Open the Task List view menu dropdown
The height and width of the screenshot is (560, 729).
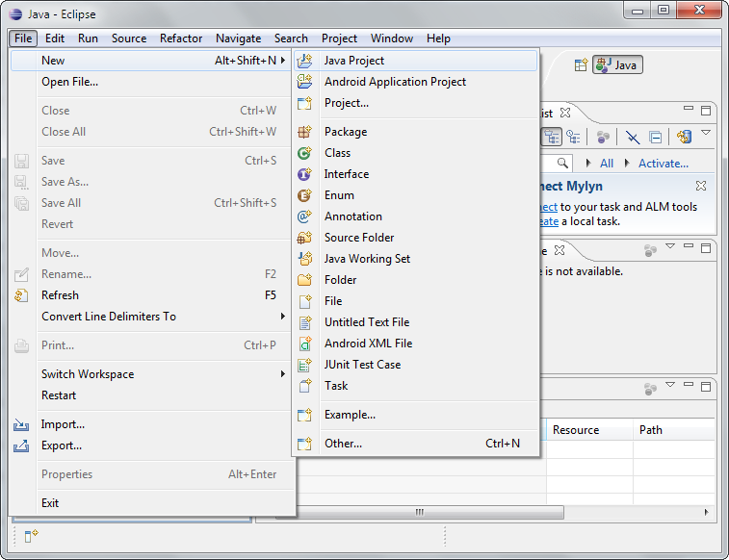tap(706, 133)
